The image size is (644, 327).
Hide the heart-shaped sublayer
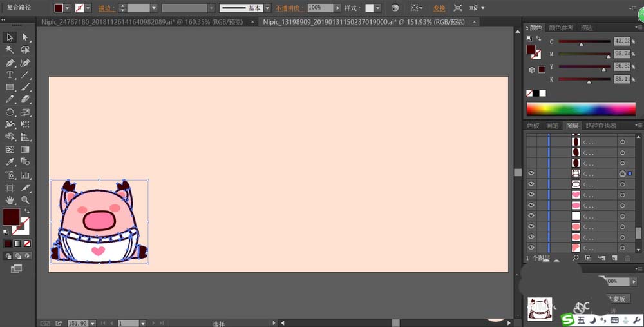531,194
